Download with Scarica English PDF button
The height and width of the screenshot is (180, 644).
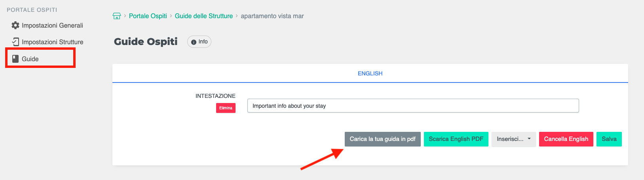(x=456, y=139)
